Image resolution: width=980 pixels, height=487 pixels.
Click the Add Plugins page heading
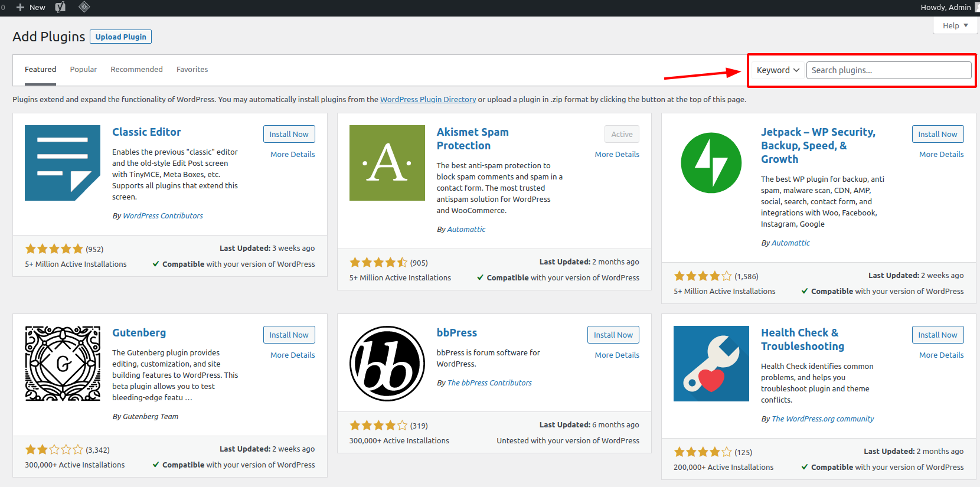[x=49, y=37]
